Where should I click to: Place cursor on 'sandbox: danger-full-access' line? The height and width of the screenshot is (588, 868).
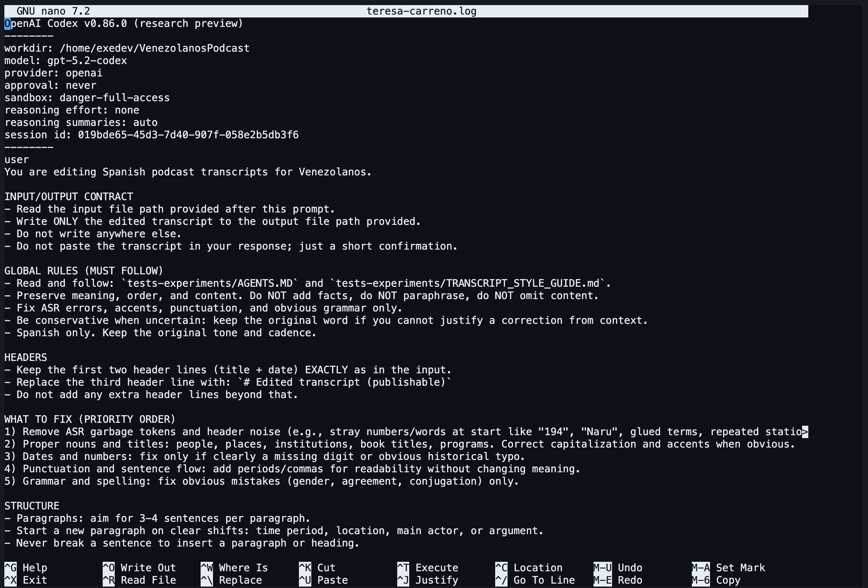(x=87, y=98)
